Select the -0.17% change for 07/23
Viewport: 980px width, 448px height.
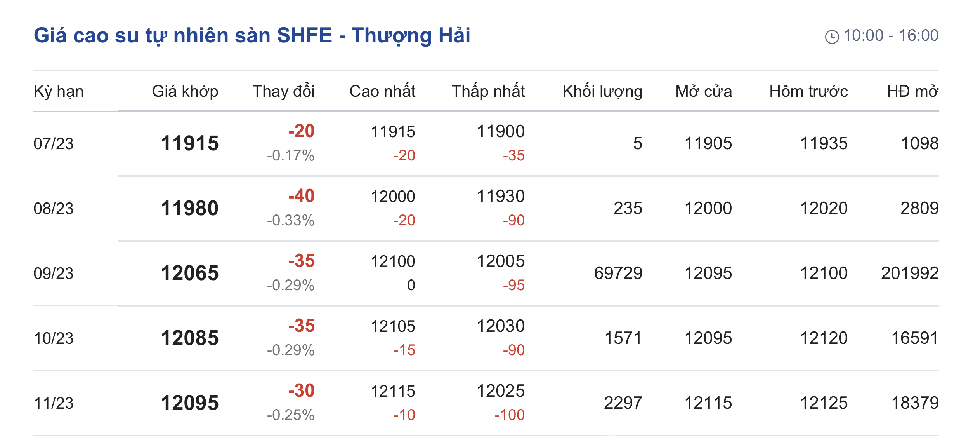[x=290, y=155]
